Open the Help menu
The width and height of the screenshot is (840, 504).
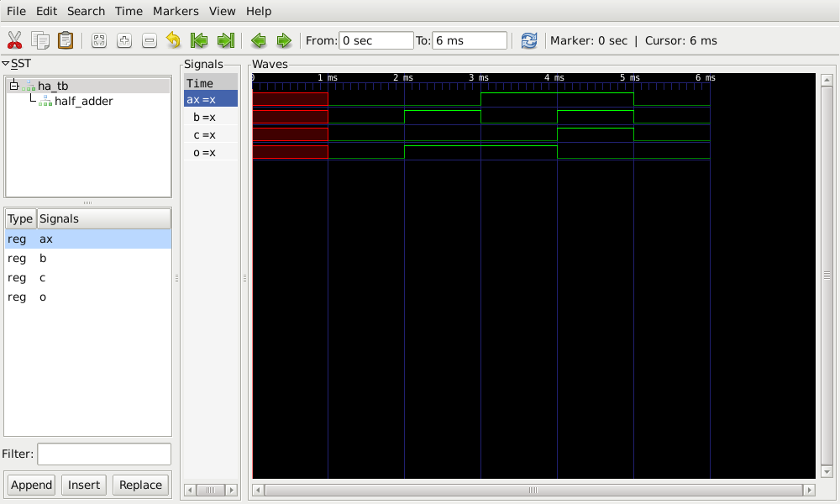(x=259, y=11)
